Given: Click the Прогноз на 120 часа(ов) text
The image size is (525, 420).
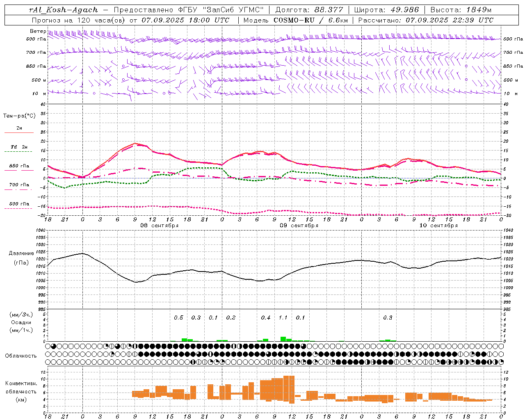Looking at the screenshot, I should pyautogui.click(x=78, y=20).
